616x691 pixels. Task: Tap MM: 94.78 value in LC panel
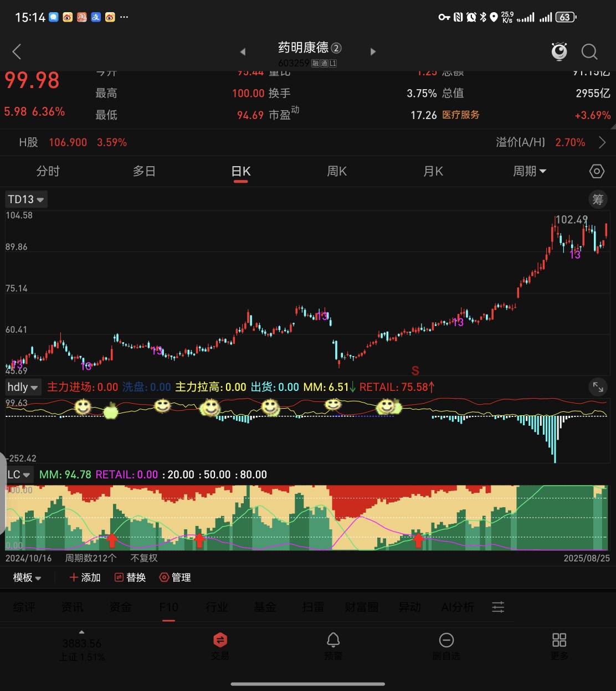pyautogui.click(x=65, y=475)
